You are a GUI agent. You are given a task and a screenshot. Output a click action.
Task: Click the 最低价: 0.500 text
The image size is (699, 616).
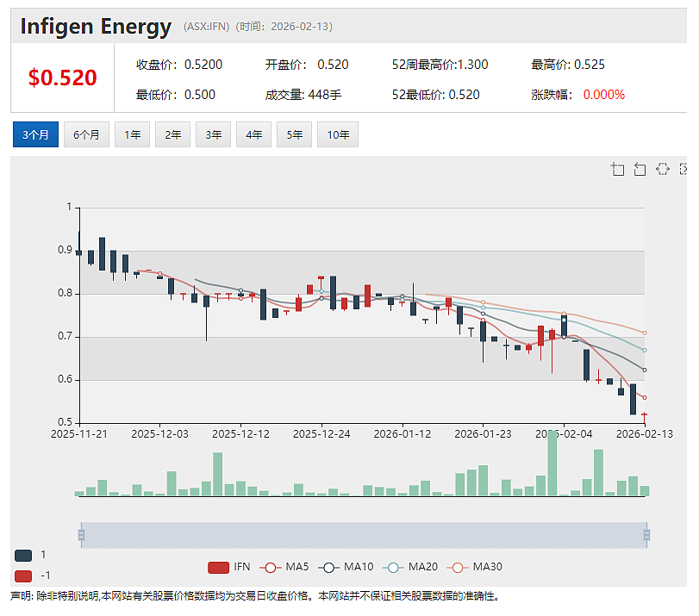click(176, 95)
